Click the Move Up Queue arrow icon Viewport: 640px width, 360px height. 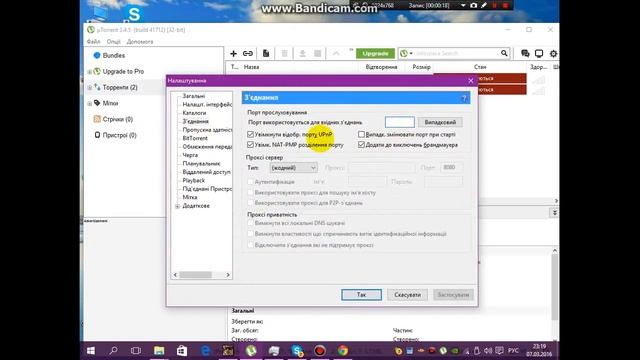point(336,53)
